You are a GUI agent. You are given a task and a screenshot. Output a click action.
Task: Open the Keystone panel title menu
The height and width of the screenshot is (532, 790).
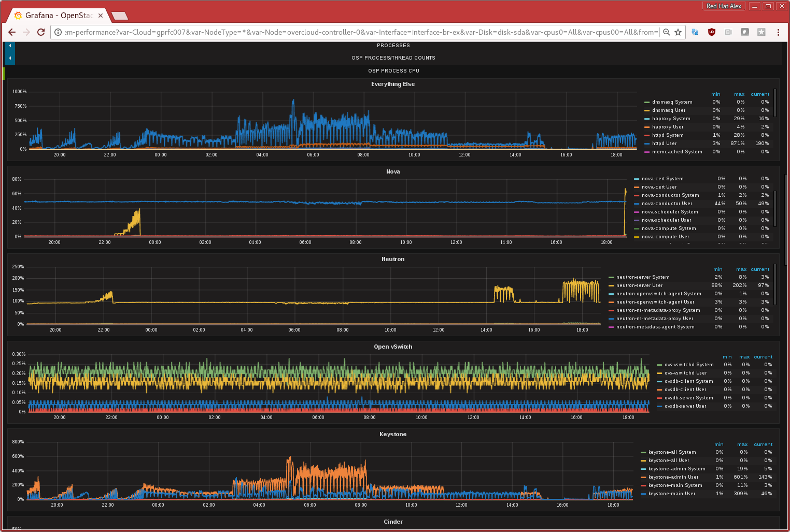[393, 434]
